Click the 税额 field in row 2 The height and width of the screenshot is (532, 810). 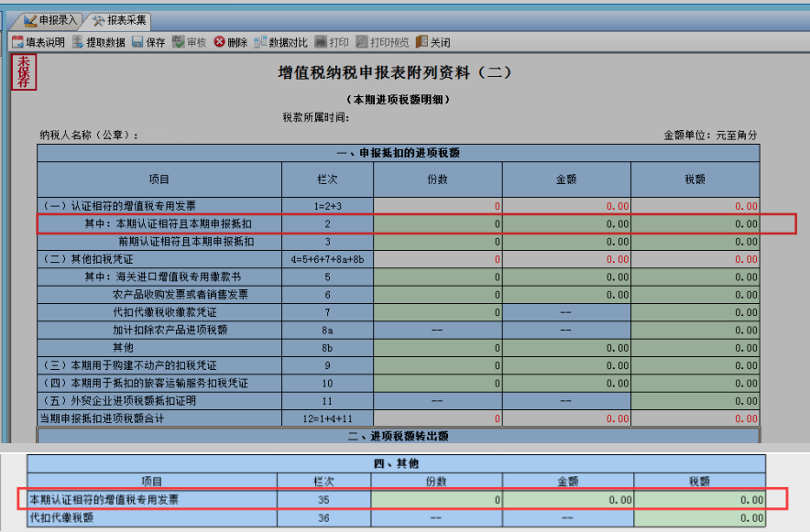[695, 224]
